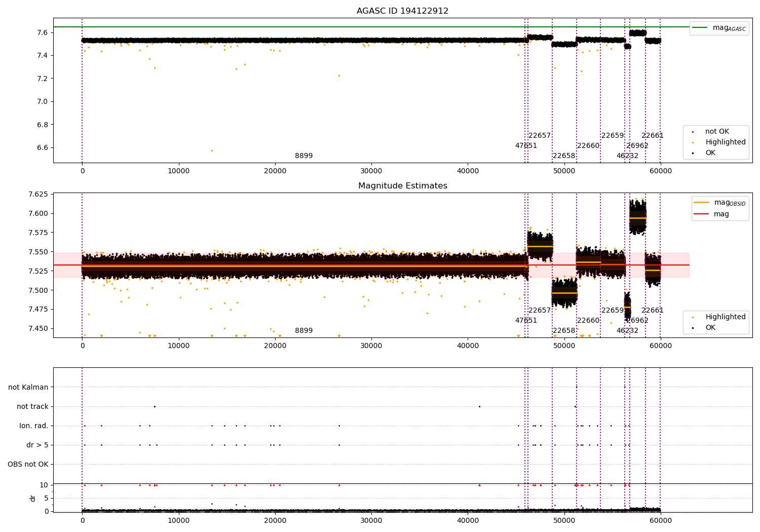Click the green line sample in the top-plot legend

coord(701,28)
